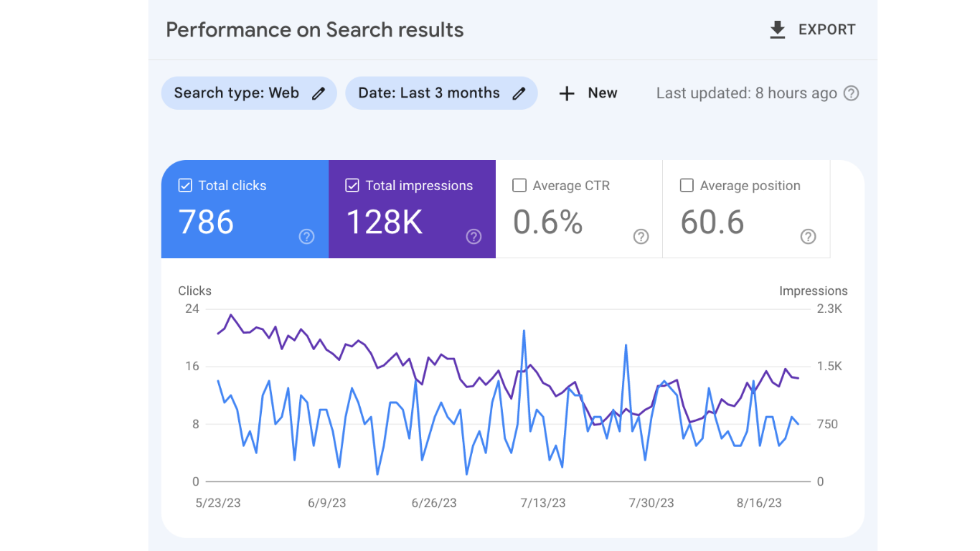Screen dimensions: 980x551
Task: Select the 60.6 average position value
Action: click(712, 222)
